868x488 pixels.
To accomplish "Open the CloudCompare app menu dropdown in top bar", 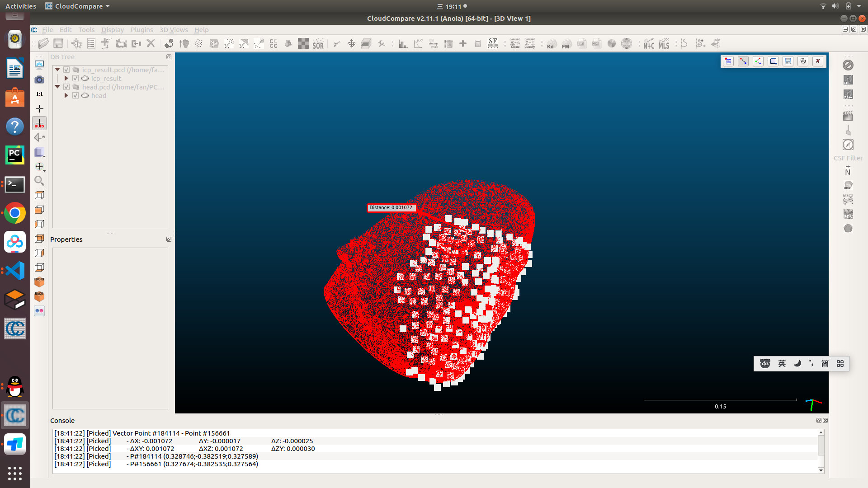I will [x=78, y=6].
